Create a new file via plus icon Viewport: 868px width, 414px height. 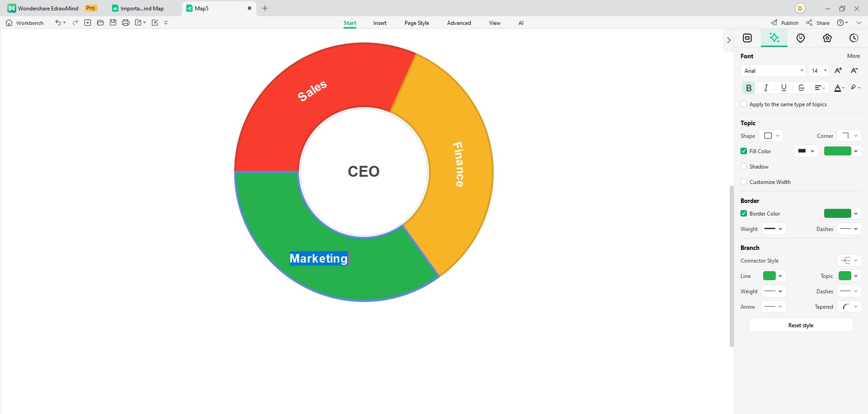pos(88,23)
